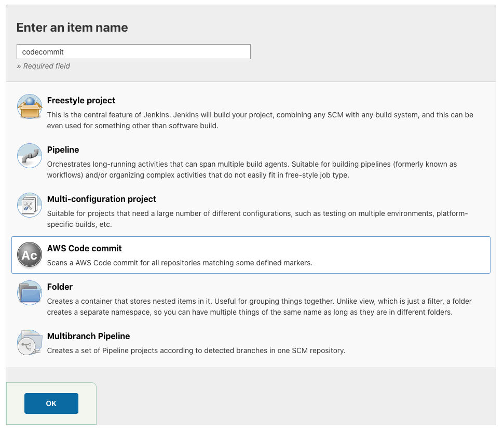Click the gray Ac icon
504x432 pixels.
(x=30, y=255)
